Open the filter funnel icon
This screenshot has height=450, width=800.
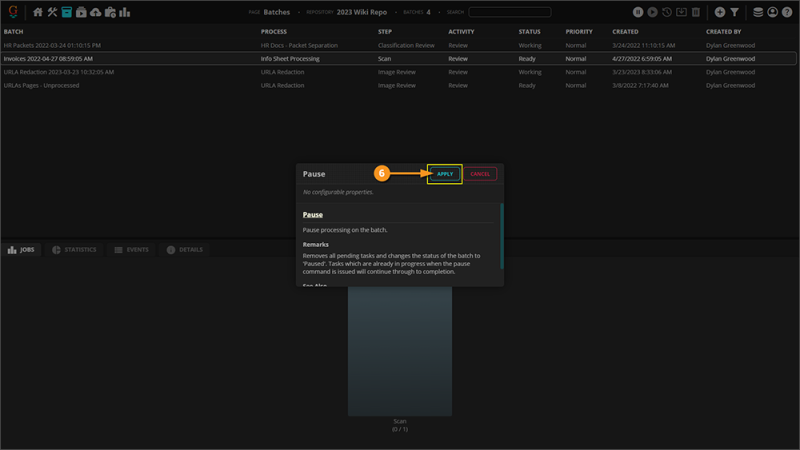click(734, 12)
